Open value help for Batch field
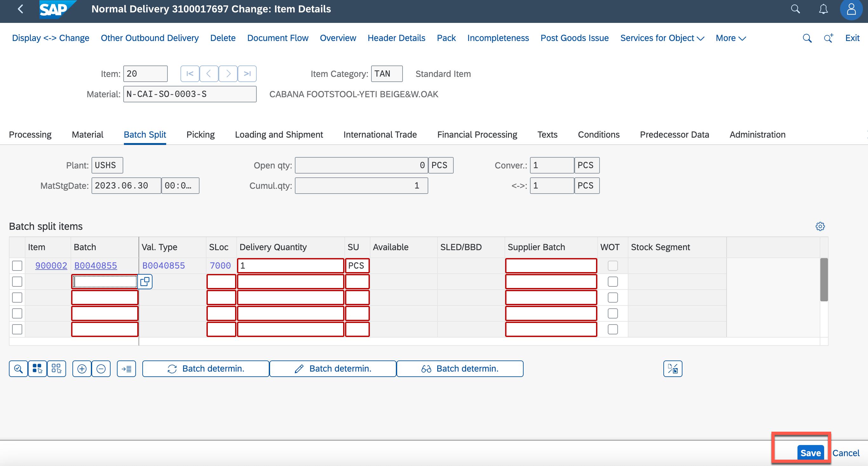Viewport: 868px width, 466px height. (x=145, y=282)
